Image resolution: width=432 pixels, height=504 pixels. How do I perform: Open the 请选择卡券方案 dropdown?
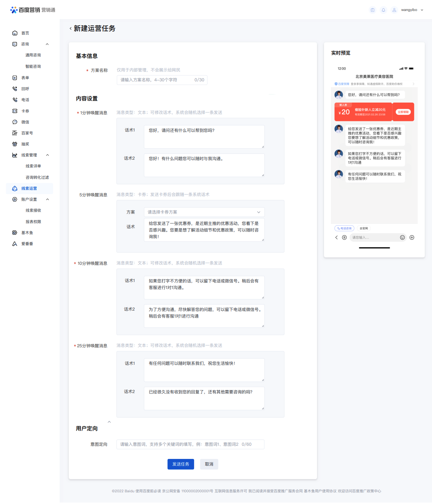[204, 212]
